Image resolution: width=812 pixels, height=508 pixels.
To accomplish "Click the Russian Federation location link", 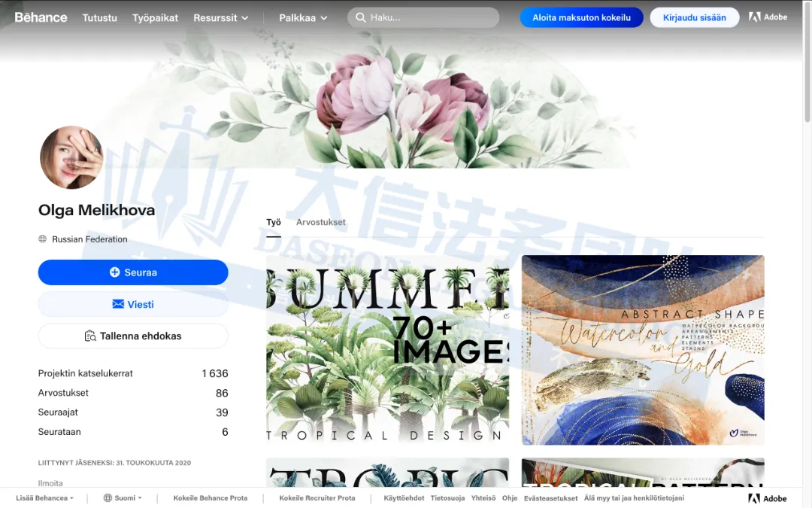I will coord(89,239).
